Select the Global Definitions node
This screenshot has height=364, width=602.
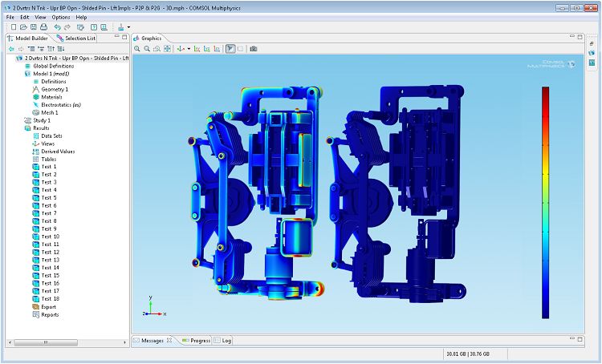tap(50, 66)
